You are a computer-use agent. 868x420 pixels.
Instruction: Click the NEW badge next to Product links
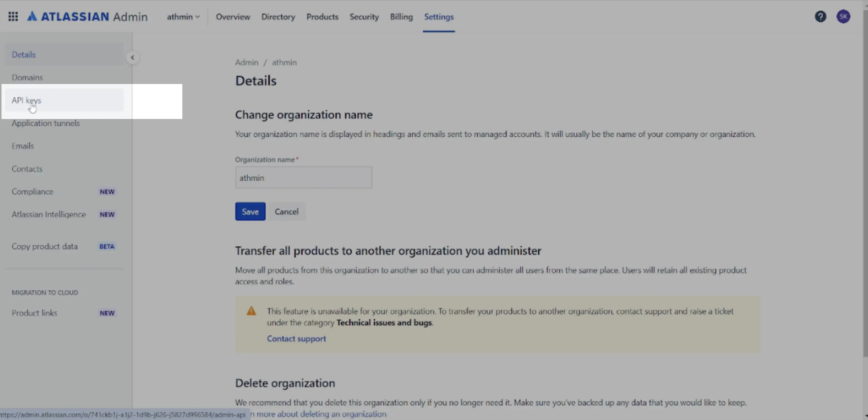coord(107,313)
